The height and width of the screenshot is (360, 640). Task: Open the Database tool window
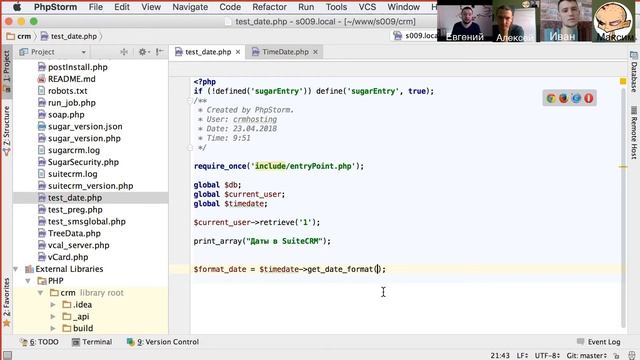point(633,72)
